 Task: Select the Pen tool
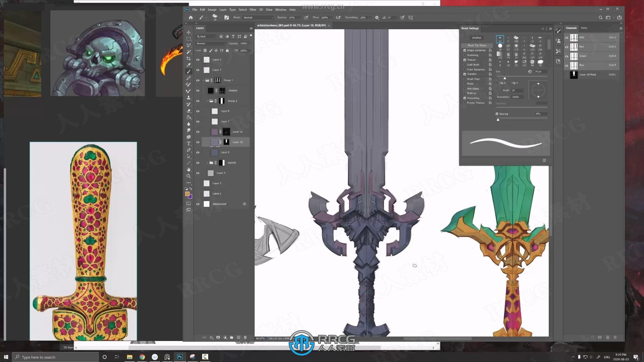[189, 150]
